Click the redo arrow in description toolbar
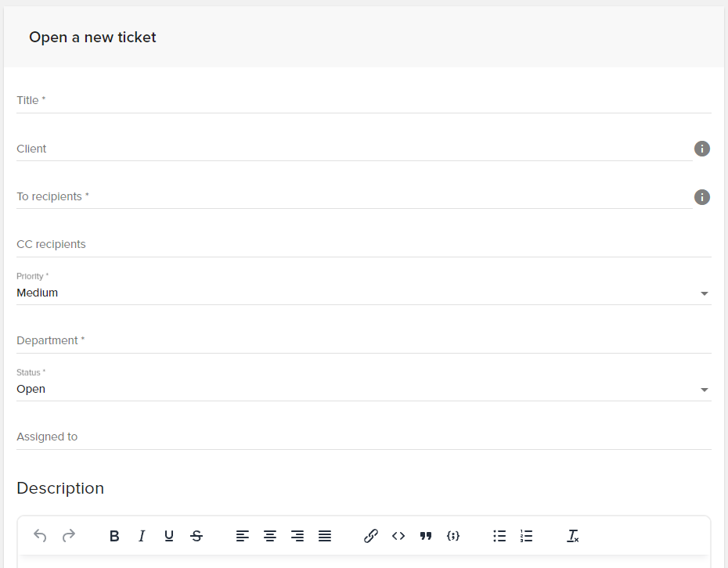 coord(69,536)
